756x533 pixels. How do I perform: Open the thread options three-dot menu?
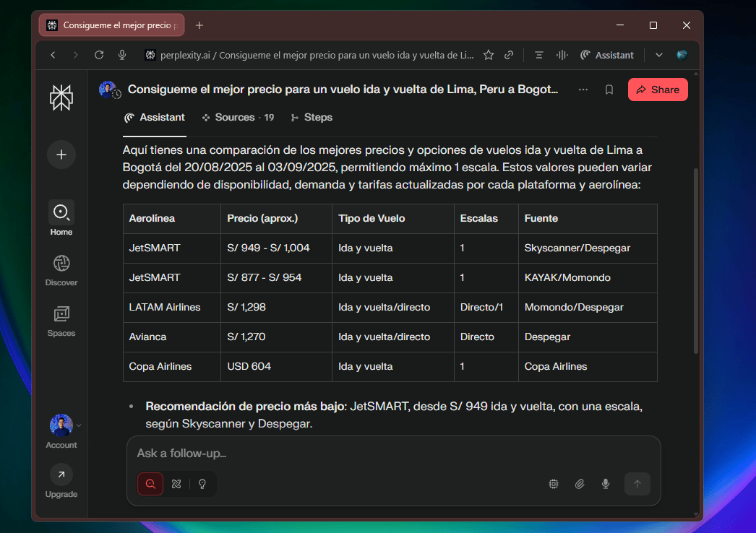[x=583, y=90]
